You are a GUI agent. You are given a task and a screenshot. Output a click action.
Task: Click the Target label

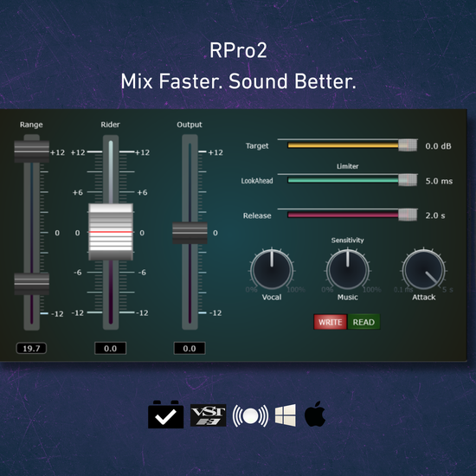(x=257, y=146)
